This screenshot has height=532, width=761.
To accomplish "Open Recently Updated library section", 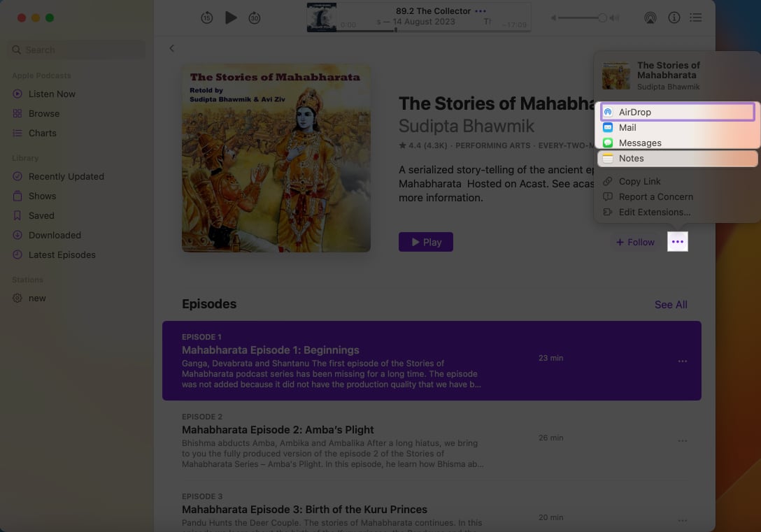I will 66,177.
